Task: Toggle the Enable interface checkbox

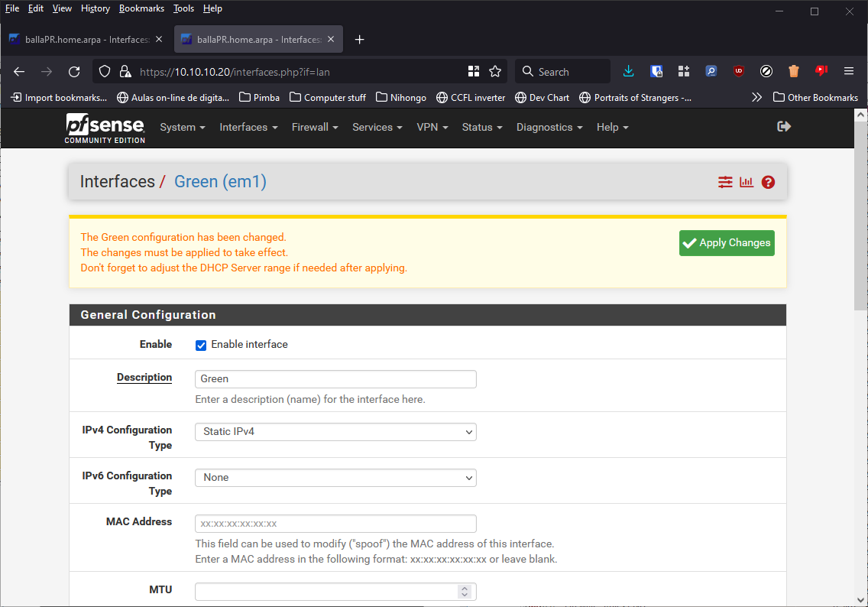Action: 201,345
